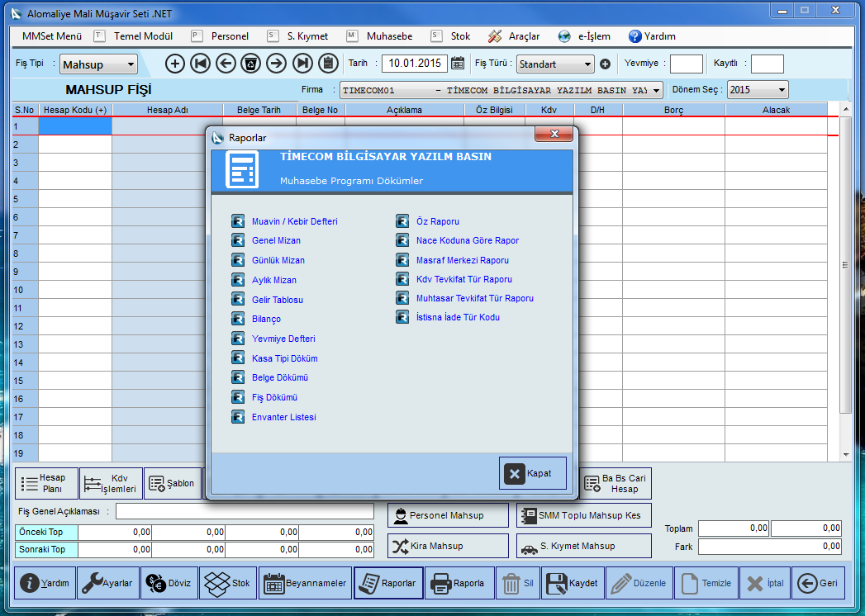Click the grid's scrollbar down arrow

click(x=846, y=455)
